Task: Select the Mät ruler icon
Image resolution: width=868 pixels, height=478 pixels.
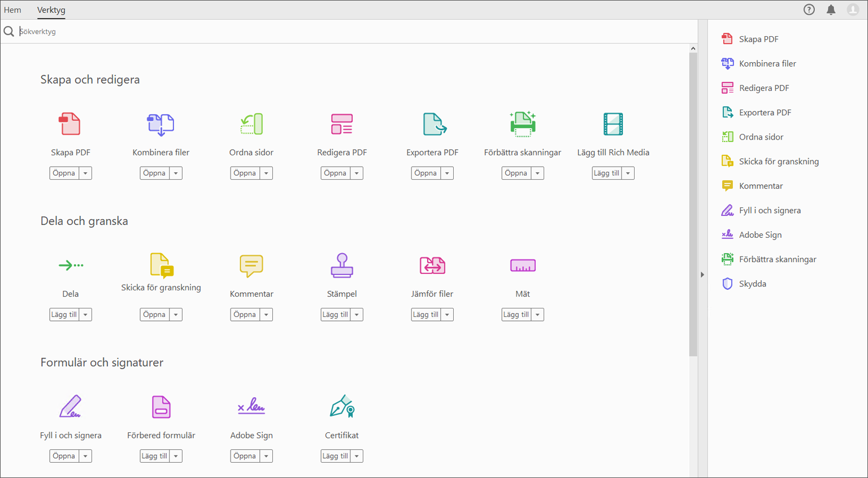Action: [x=523, y=266]
